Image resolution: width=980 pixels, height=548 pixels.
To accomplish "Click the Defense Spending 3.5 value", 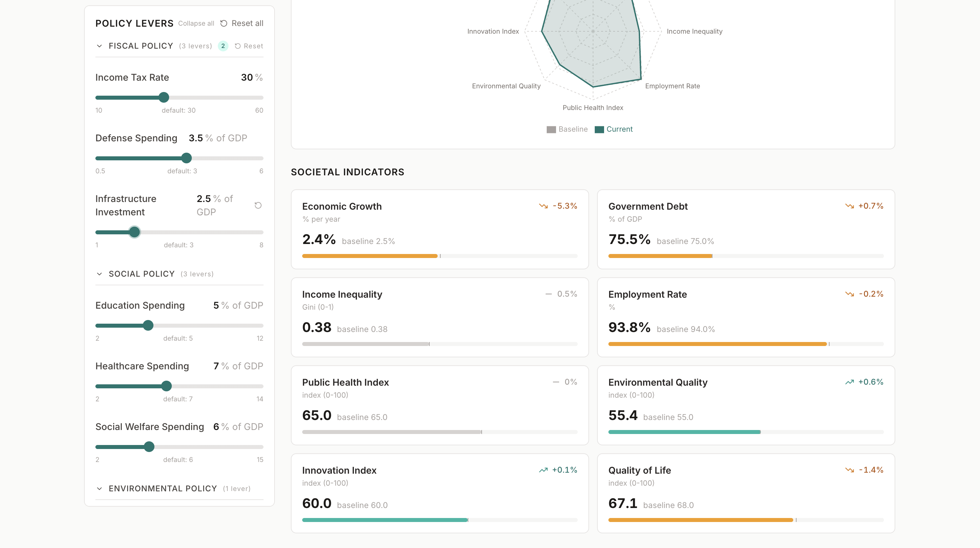I will point(195,138).
